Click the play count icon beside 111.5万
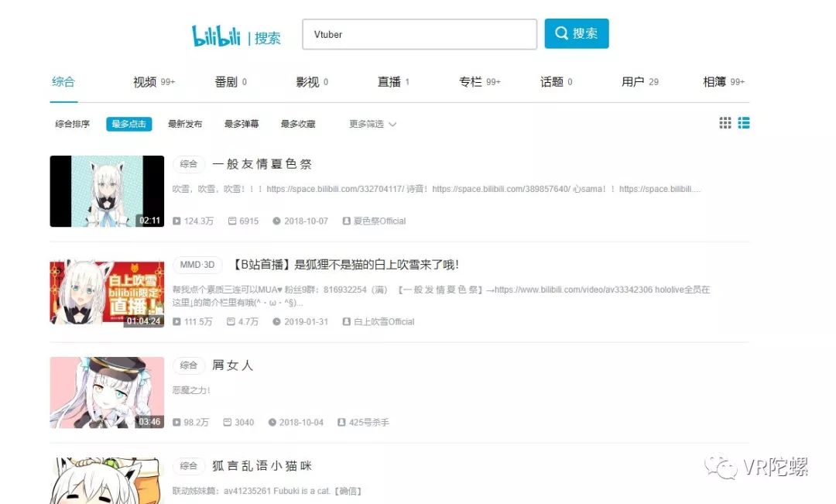Image resolution: width=836 pixels, height=504 pixels. coord(176,321)
